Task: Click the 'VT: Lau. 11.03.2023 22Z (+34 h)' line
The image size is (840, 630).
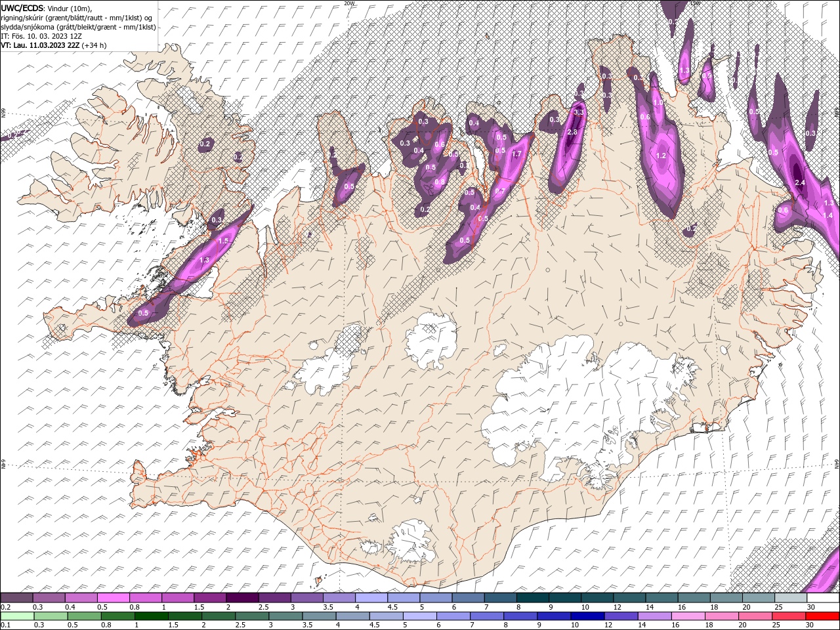Action: 54,45
